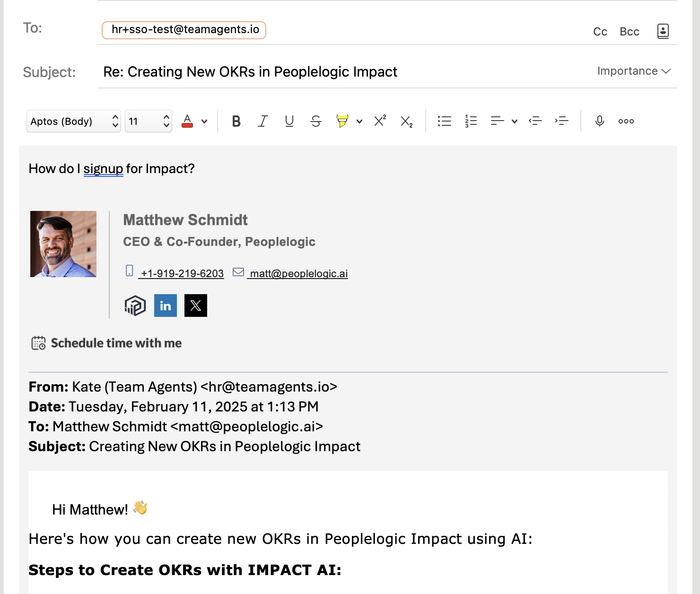Increase the paragraph indent
This screenshot has width=700, height=594.
[x=562, y=122]
